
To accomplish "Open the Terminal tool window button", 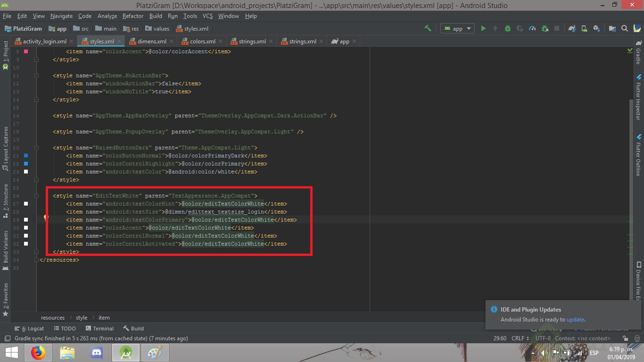I will pyautogui.click(x=100, y=329).
